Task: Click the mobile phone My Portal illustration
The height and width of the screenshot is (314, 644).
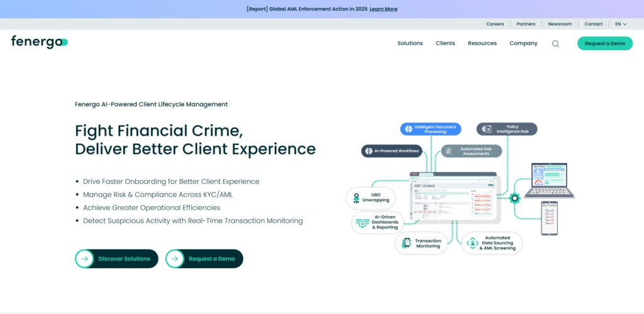Action: [x=549, y=218]
